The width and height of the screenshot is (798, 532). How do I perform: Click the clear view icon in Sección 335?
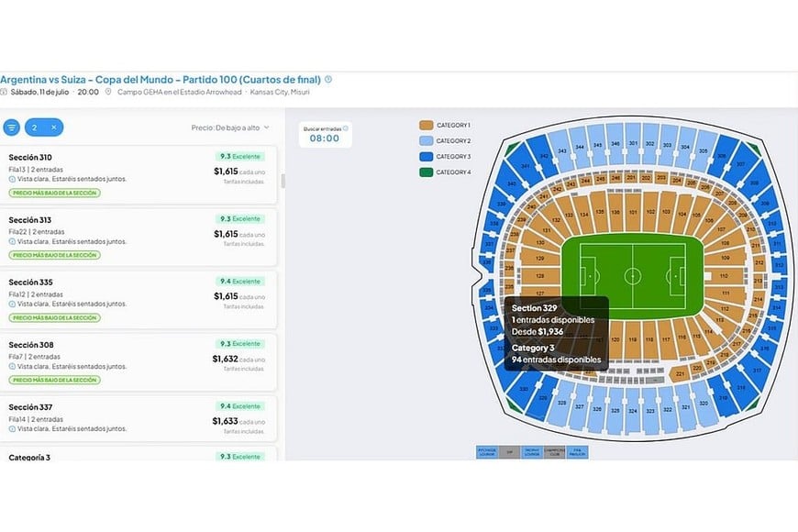point(12,304)
